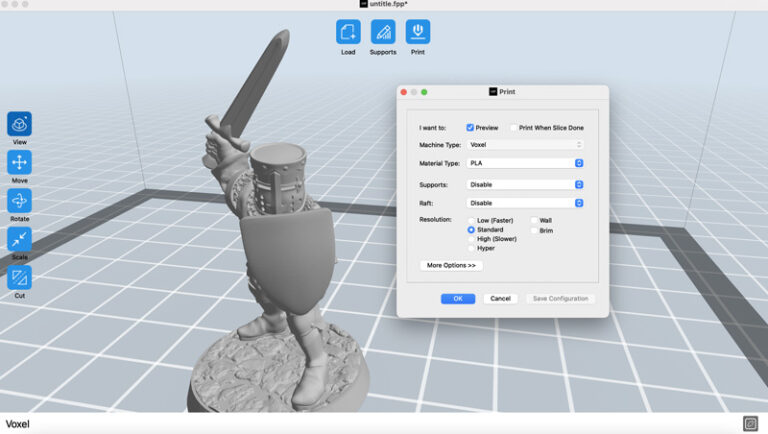The width and height of the screenshot is (768, 434).
Task: Click the bottom-right corner status icon
Action: (750, 423)
